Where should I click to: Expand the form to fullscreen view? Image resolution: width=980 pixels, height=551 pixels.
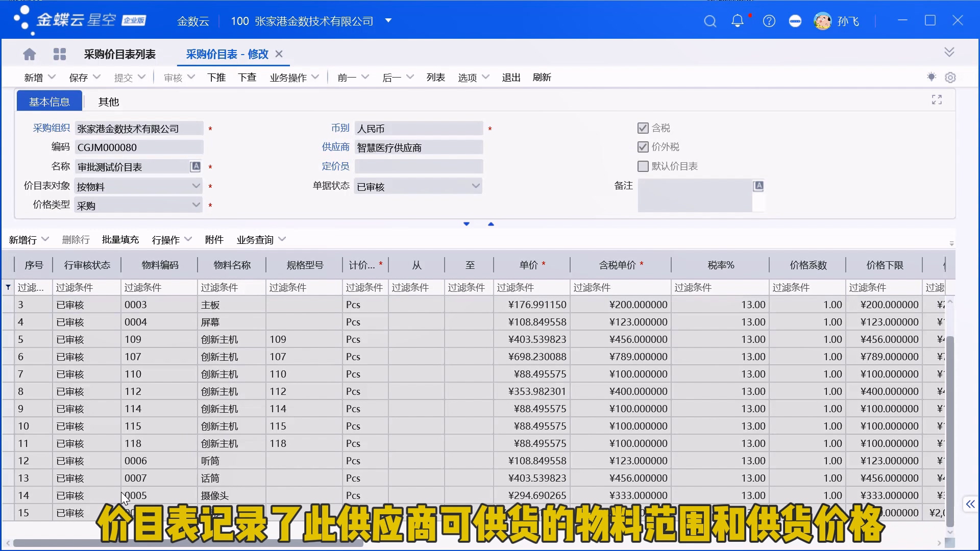click(x=936, y=99)
